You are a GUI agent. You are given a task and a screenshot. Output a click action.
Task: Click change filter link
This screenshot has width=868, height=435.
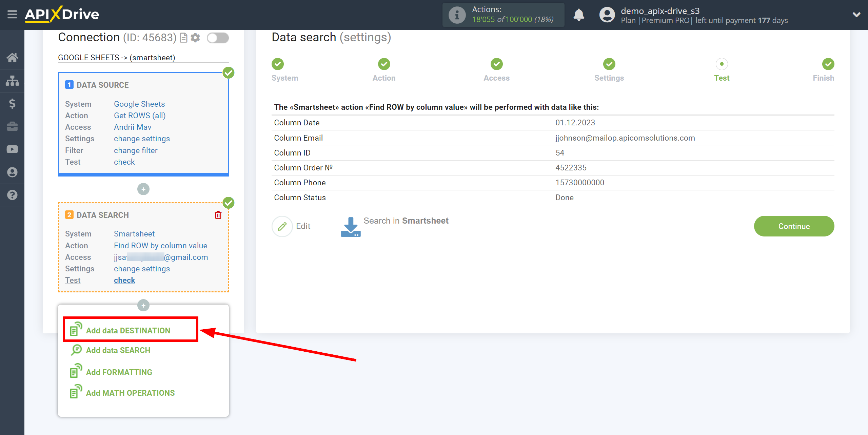coord(136,150)
